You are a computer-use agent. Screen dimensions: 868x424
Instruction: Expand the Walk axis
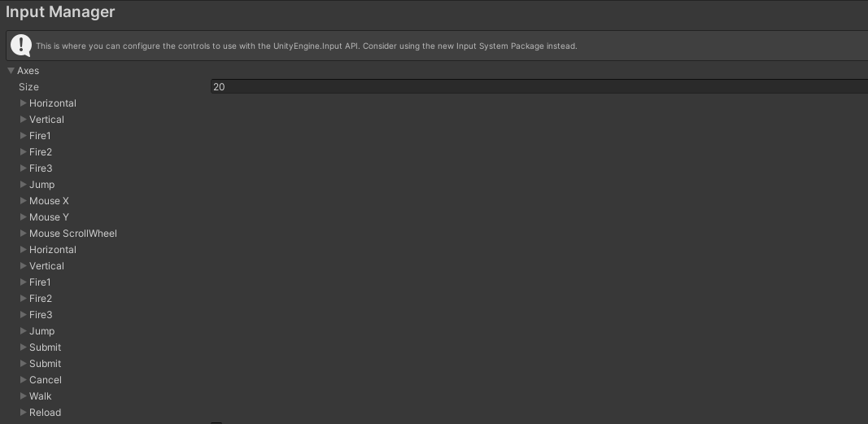[24, 396]
